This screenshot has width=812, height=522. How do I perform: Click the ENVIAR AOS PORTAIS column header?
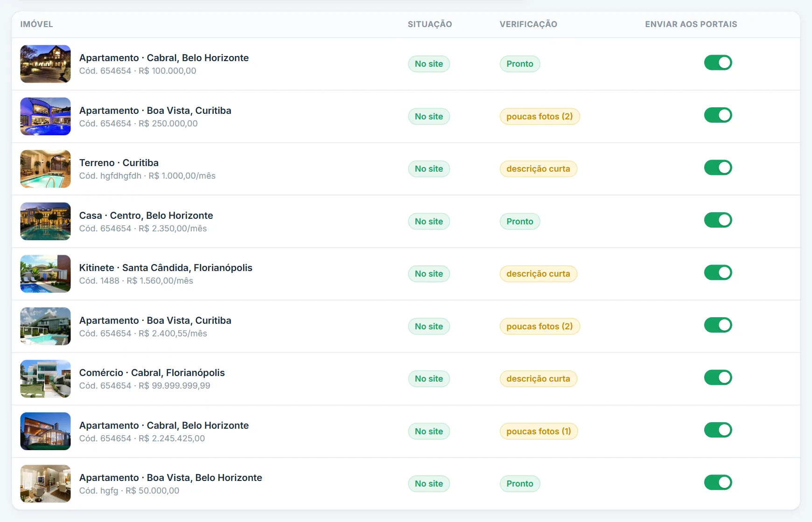pos(691,24)
